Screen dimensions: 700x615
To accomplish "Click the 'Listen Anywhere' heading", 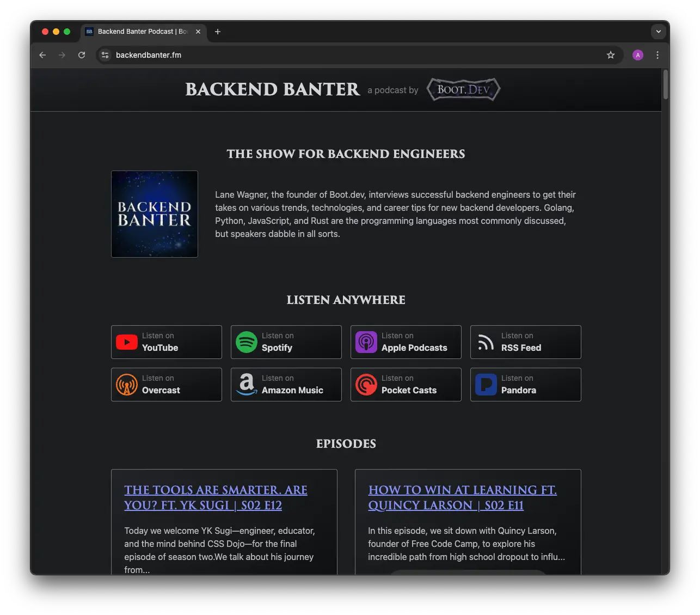I will tap(346, 300).
